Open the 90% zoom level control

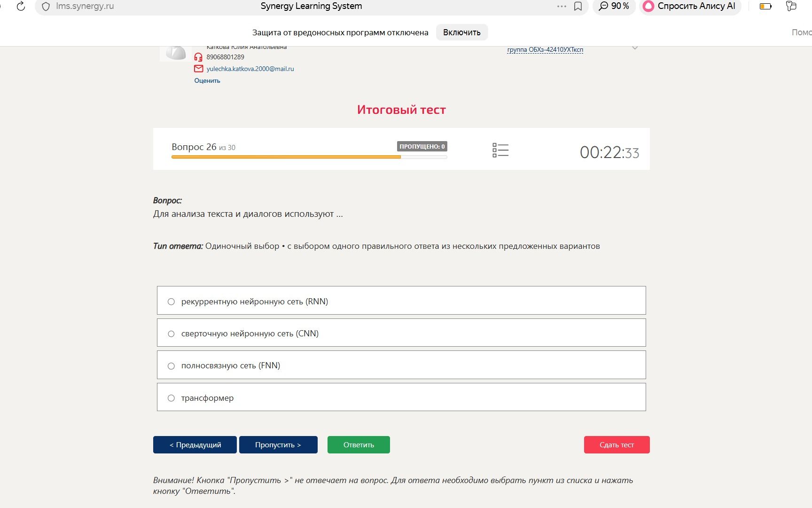coord(614,6)
